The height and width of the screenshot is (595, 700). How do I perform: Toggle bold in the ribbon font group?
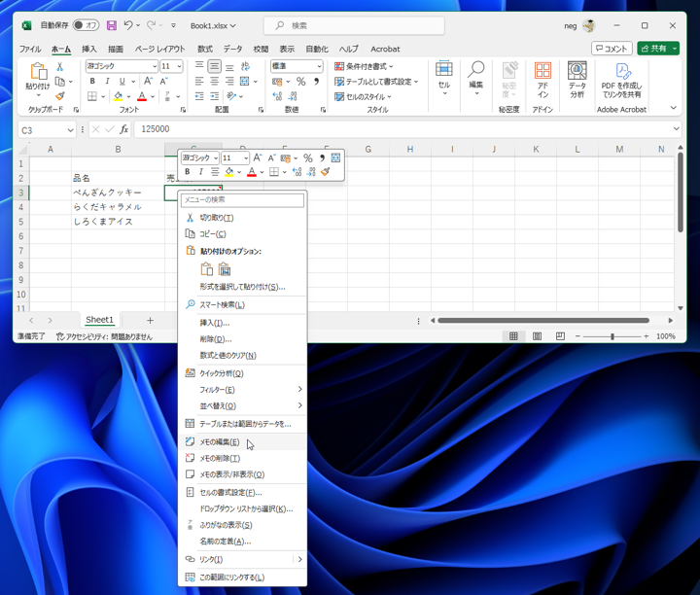pyautogui.click(x=92, y=82)
